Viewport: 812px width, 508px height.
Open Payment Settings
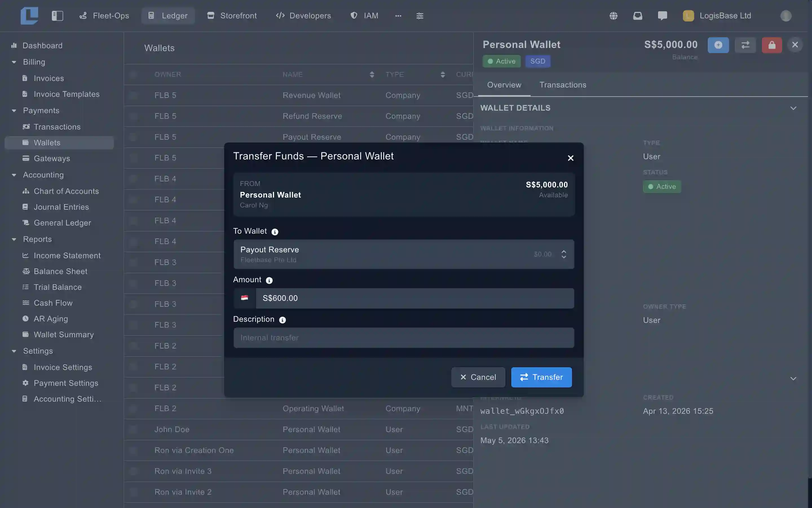tap(66, 383)
